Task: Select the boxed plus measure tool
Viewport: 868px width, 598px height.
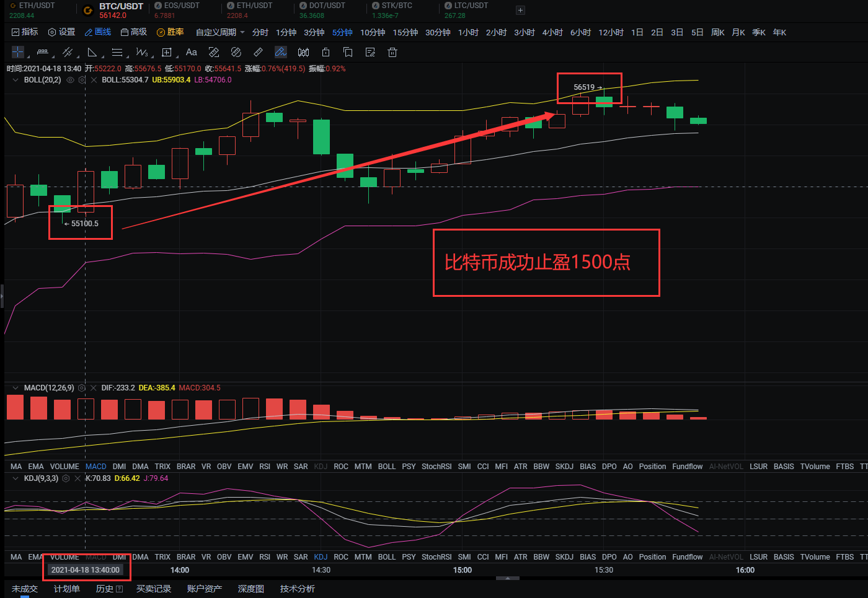Action: pyautogui.click(x=167, y=52)
